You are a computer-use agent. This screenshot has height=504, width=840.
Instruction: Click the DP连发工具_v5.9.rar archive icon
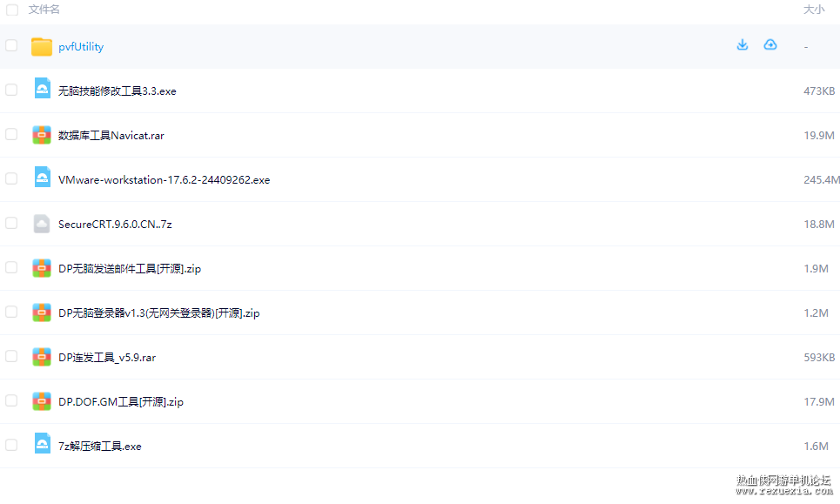pos(41,357)
